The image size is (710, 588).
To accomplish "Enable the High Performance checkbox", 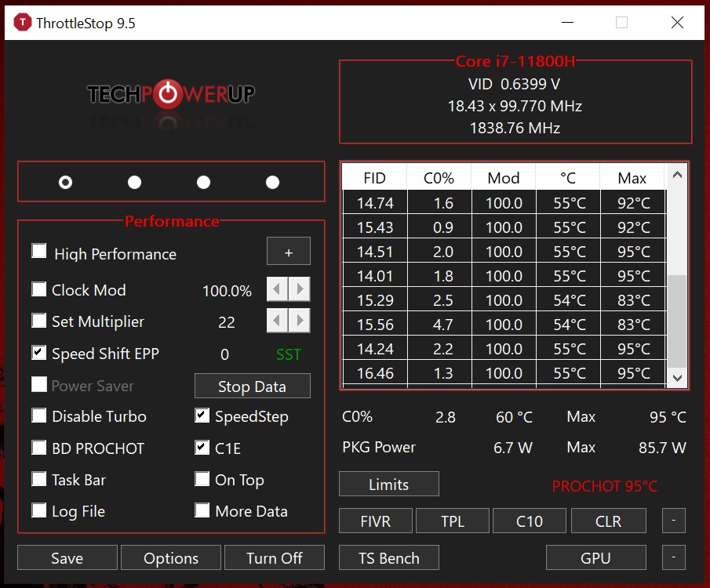I will (x=39, y=251).
